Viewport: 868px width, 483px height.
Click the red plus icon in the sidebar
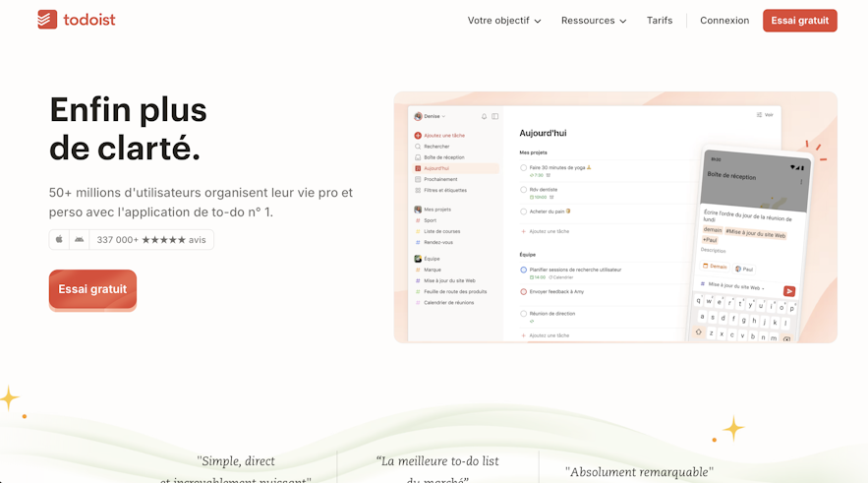coord(418,135)
